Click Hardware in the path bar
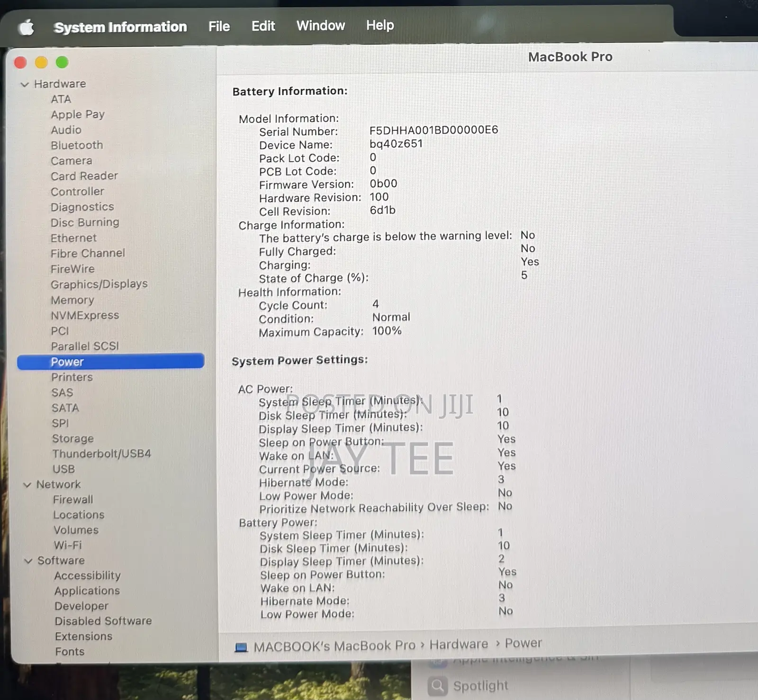758x700 pixels. click(459, 645)
